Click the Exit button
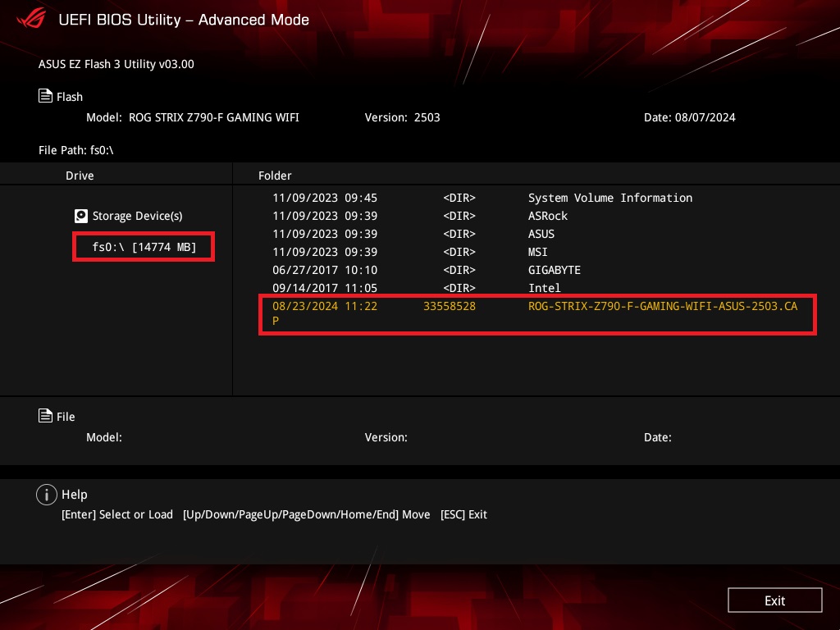The width and height of the screenshot is (840, 630). click(x=774, y=600)
